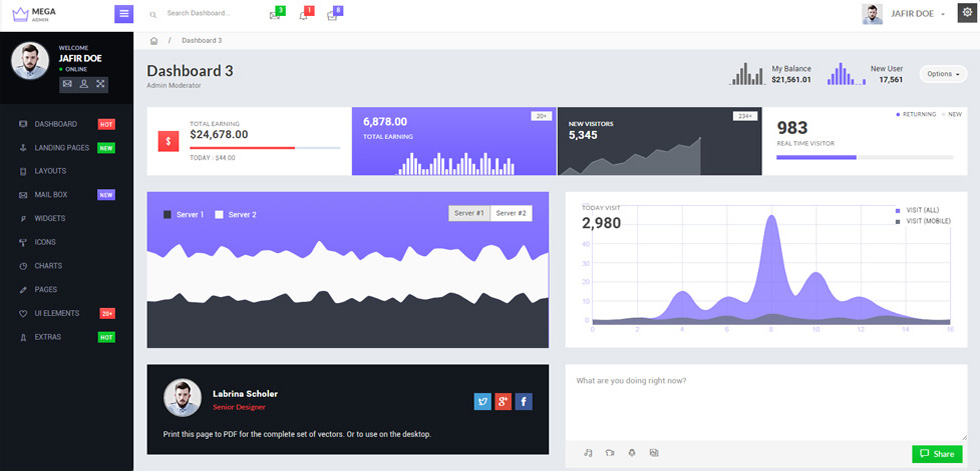Screen dimensions: 980x471
Task: Click the envelope icon under Jafir Doe profile
Action: (x=67, y=84)
